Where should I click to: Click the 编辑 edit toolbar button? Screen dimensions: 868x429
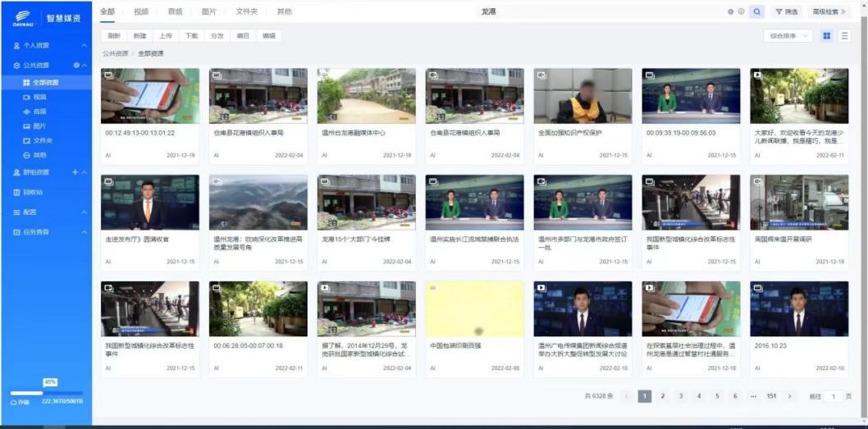(x=269, y=36)
